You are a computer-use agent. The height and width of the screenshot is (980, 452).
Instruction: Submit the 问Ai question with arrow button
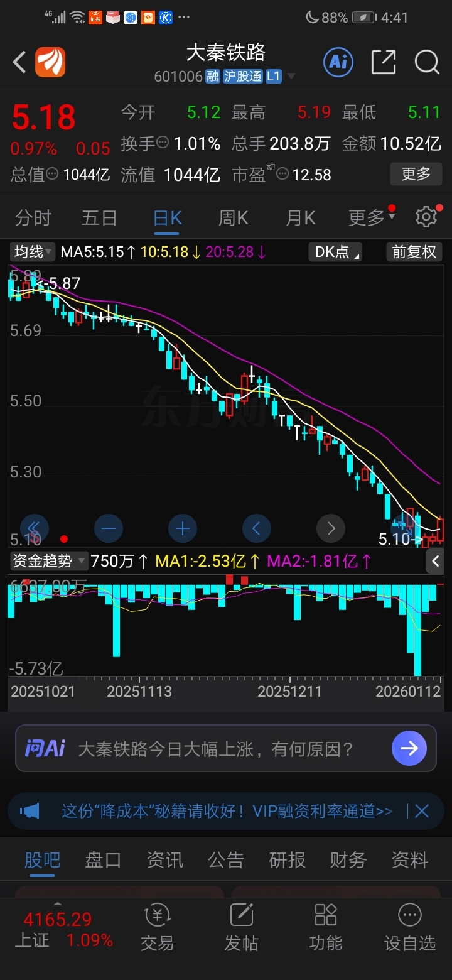[x=409, y=748]
